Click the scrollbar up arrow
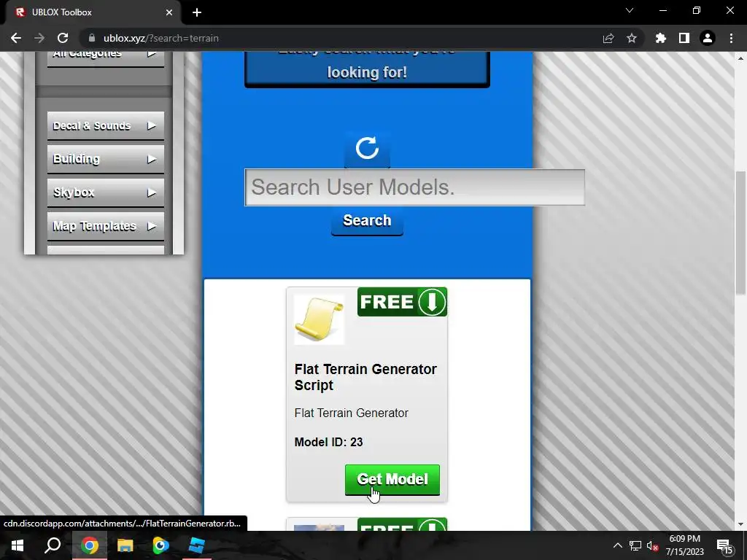 click(x=741, y=58)
